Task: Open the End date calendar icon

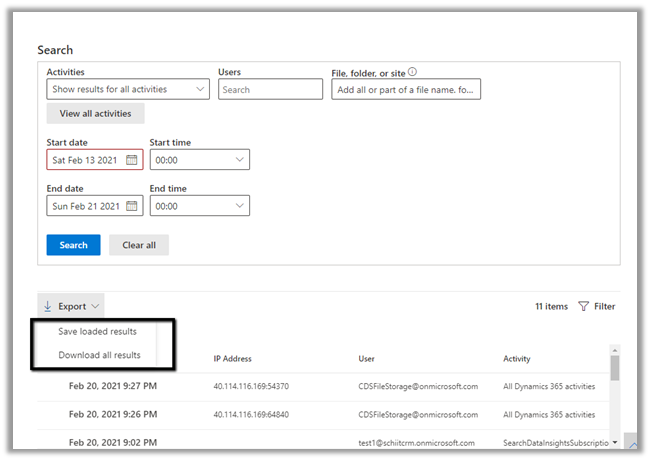Action: pyautogui.click(x=132, y=206)
